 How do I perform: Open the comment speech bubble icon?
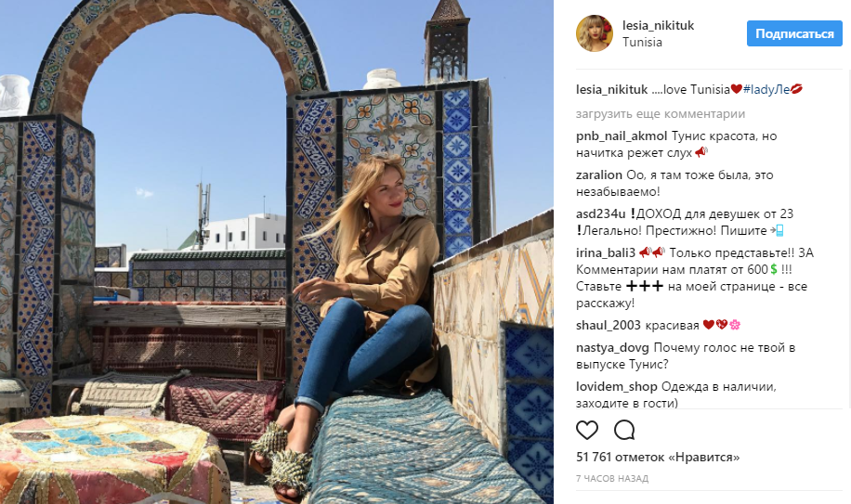pyautogui.click(x=624, y=431)
